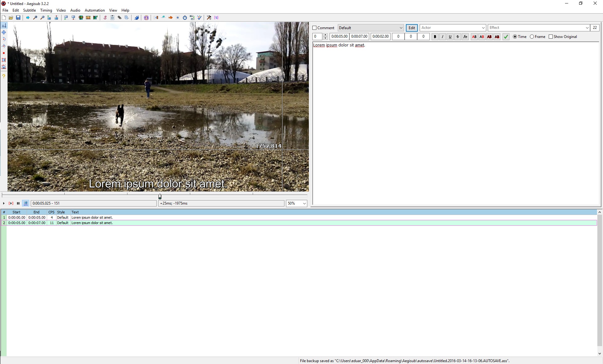Select the rectangle Clip tool
The image size is (603, 364).
[4, 60]
